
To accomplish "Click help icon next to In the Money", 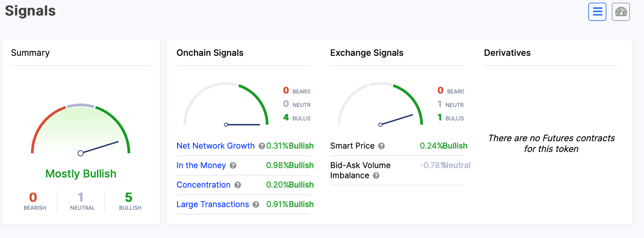I will [233, 166].
